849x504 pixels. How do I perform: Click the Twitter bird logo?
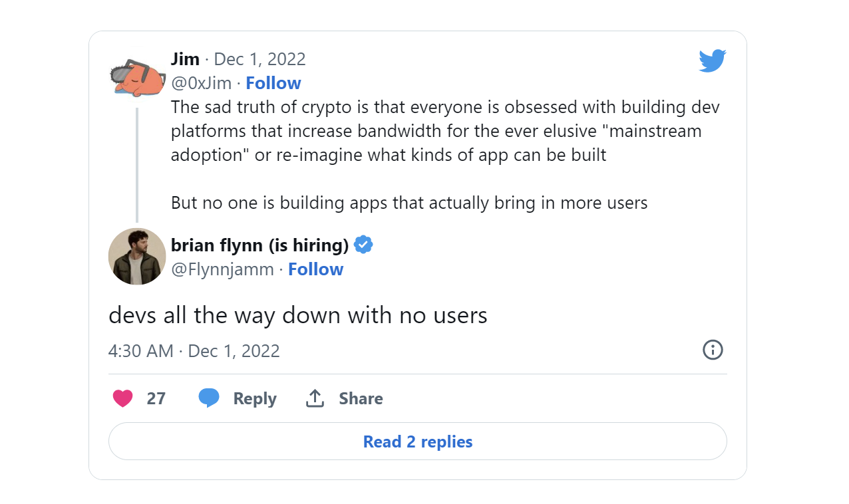713,61
